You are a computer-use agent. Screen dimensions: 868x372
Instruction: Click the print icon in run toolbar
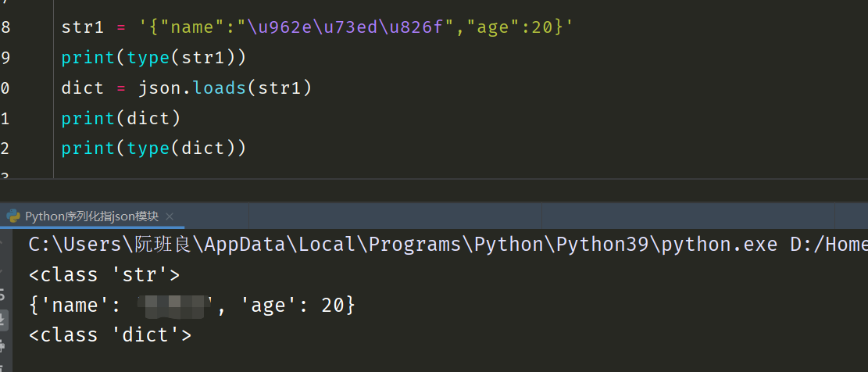3,345
